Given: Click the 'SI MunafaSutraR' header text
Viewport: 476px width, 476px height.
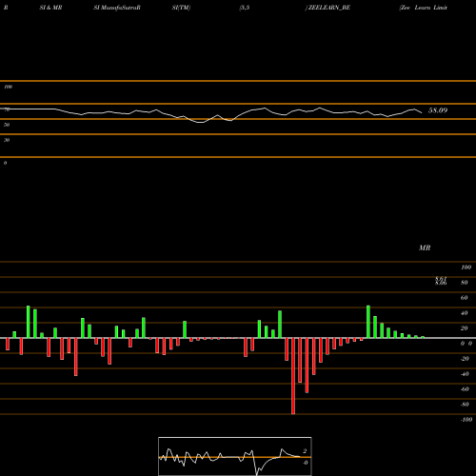Looking at the screenshot, I should pos(117,8).
